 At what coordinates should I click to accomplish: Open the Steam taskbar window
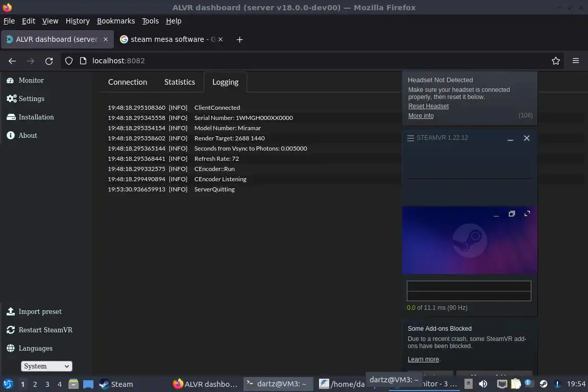click(x=116, y=384)
